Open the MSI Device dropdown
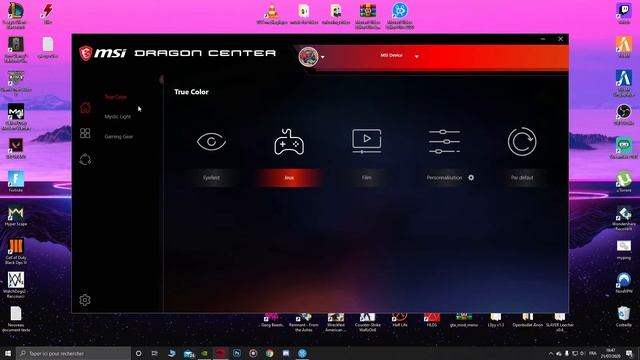 (399, 56)
